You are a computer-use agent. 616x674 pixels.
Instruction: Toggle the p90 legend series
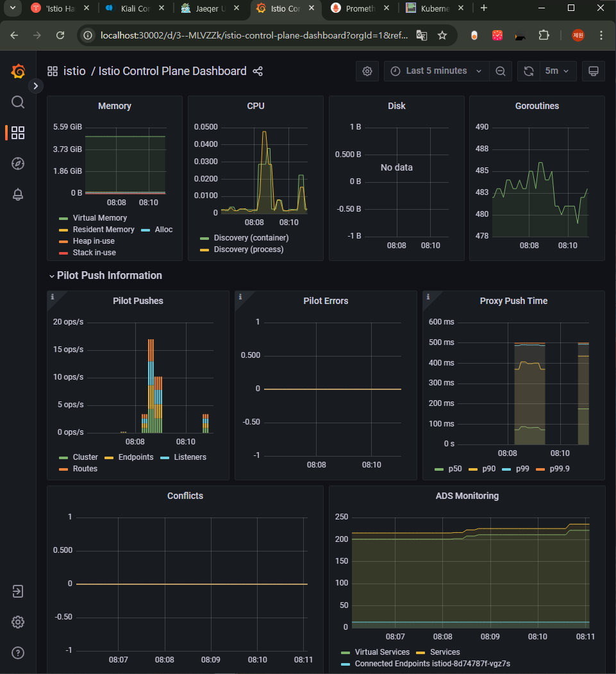click(x=489, y=469)
